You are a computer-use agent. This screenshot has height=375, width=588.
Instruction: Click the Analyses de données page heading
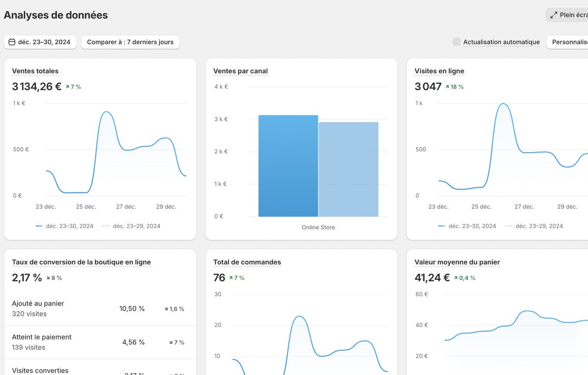point(56,15)
